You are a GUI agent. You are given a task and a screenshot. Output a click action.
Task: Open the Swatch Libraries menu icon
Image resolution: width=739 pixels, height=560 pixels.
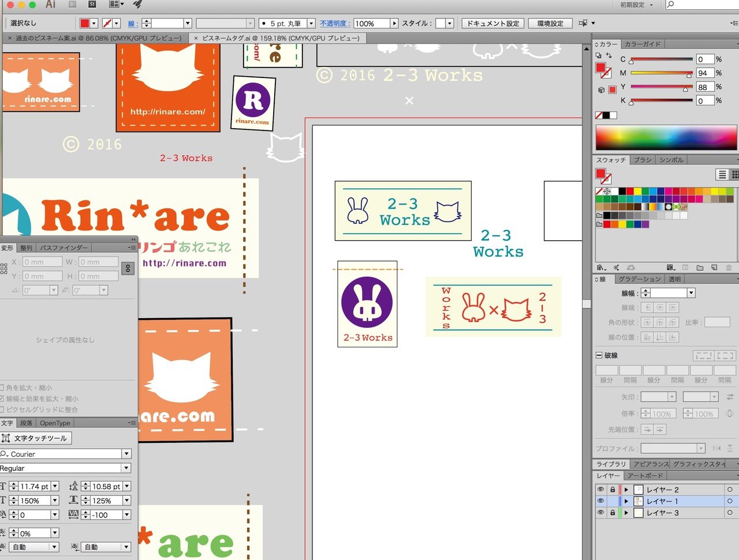pyautogui.click(x=602, y=268)
